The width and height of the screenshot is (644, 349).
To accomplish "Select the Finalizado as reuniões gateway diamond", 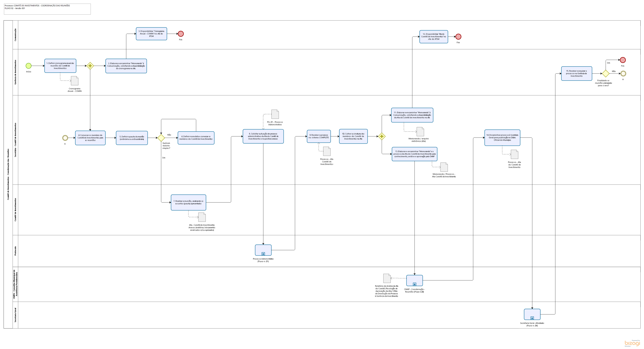I will point(605,73).
